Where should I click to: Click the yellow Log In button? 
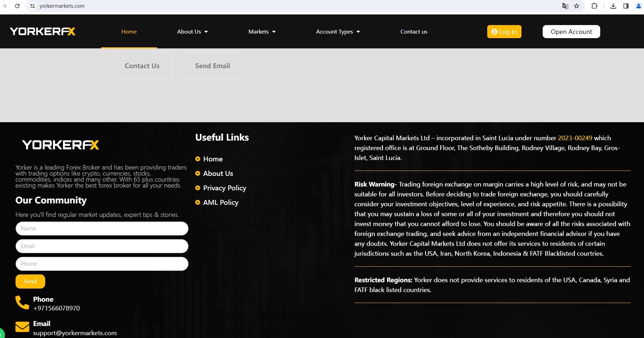click(504, 31)
